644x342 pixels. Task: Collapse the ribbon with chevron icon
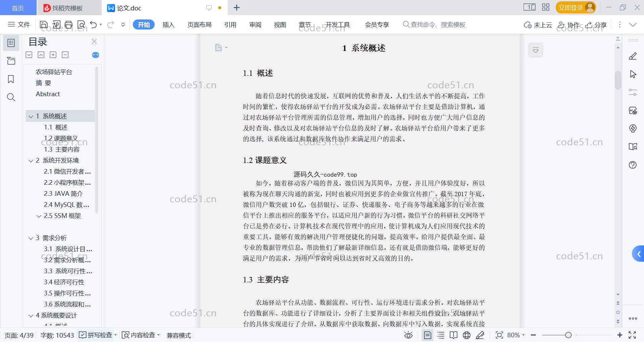pyautogui.click(x=633, y=25)
